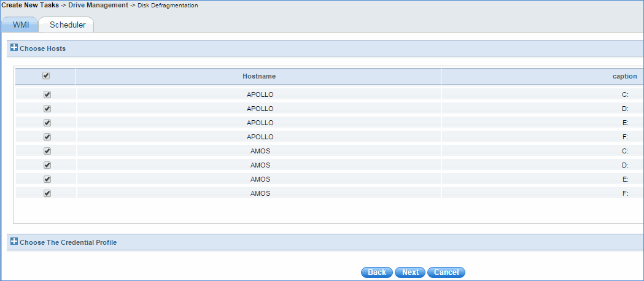Uncheck the AMOS F: drive checkbox
The width and height of the screenshot is (644, 281).
(47, 193)
